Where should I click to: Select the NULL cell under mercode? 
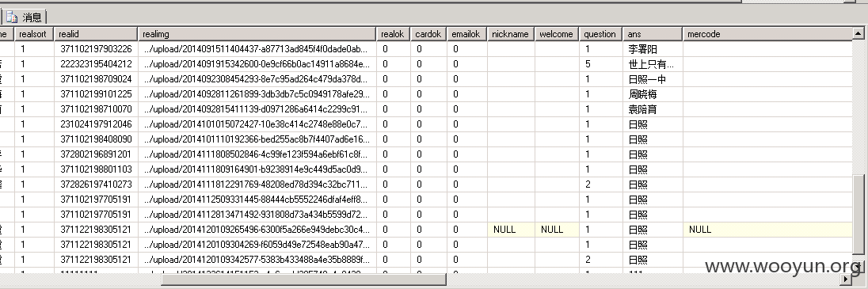pyautogui.click(x=767, y=229)
